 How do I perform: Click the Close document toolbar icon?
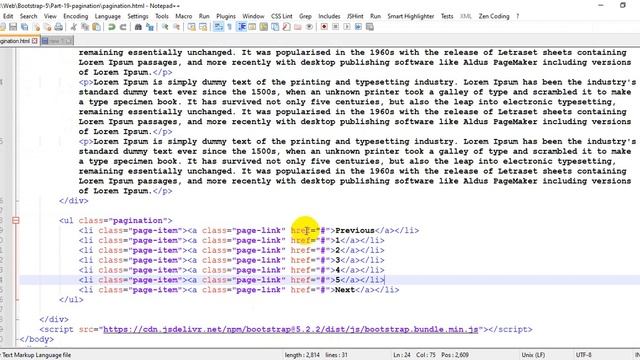(x=37, y=27)
